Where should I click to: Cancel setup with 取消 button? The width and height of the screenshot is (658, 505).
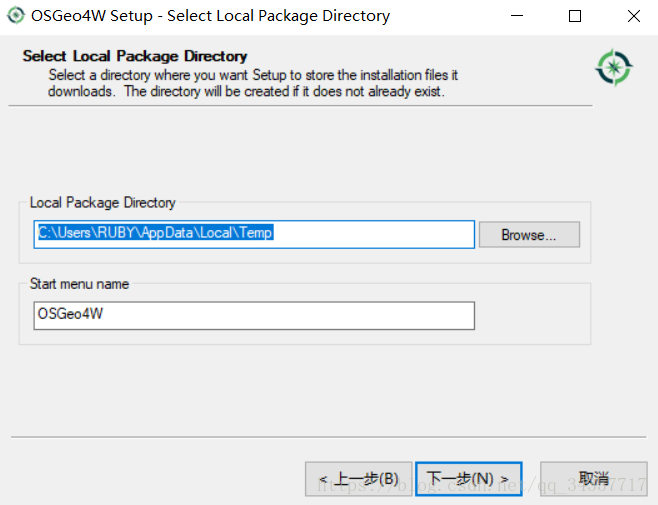tap(593, 479)
